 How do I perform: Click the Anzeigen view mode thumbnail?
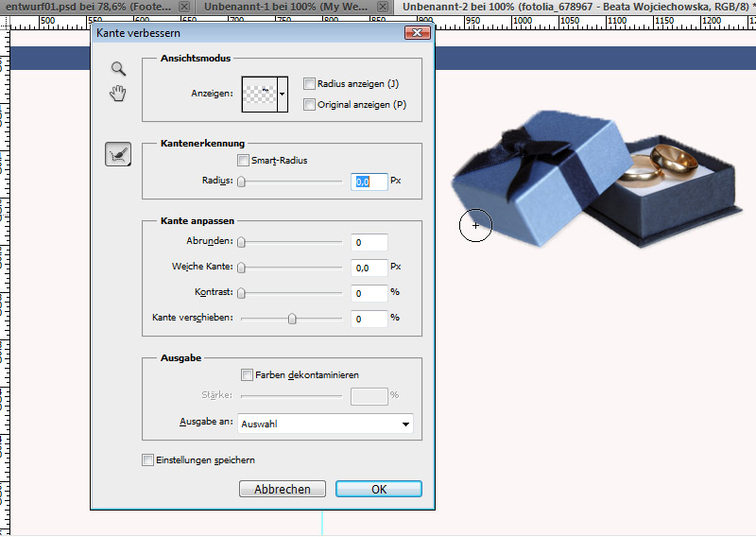pyautogui.click(x=259, y=95)
